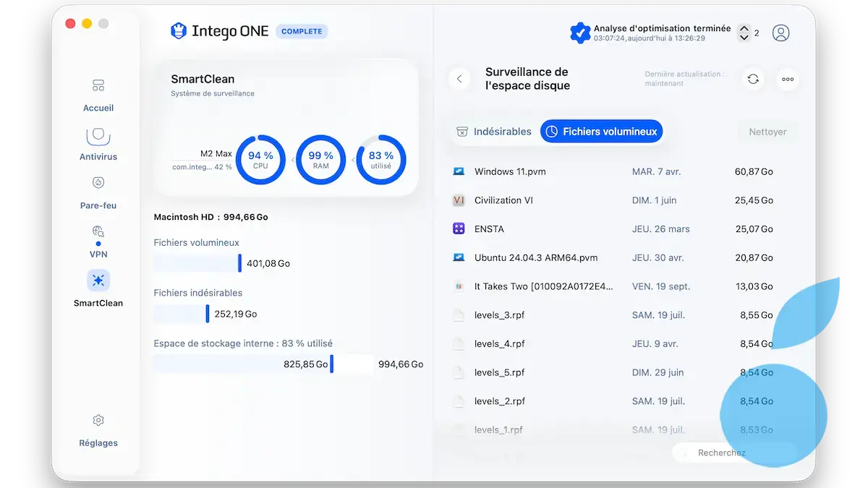
Task: Click the It Takes Two file icon
Action: click(x=458, y=286)
